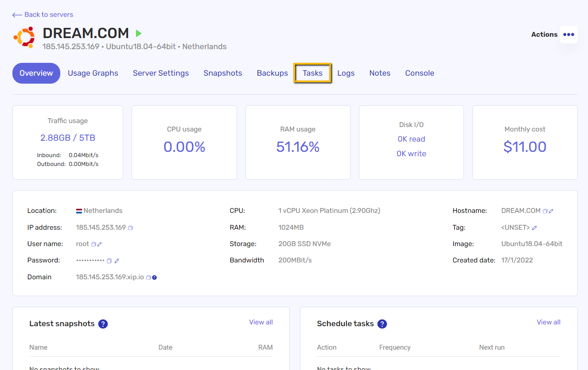
Task: Click the RAM value 1024MB
Action: [x=291, y=227]
